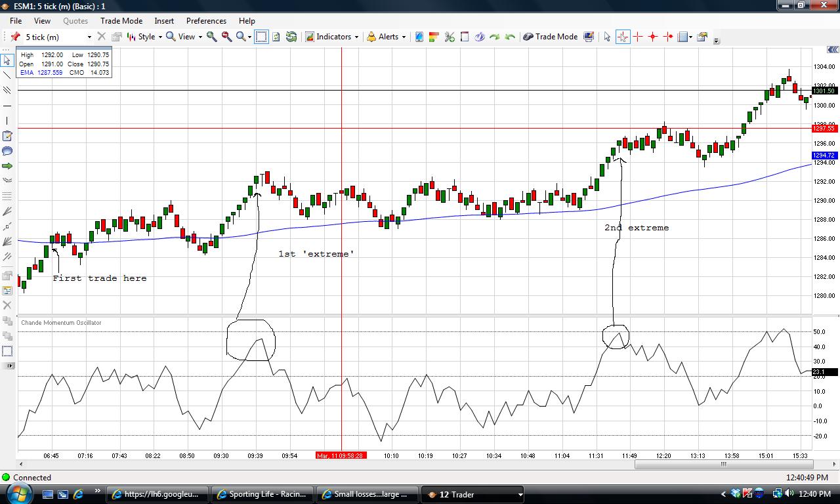Open the Alerts dropdown
The width and height of the screenshot is (840, 504).
(x=387, y=37)
